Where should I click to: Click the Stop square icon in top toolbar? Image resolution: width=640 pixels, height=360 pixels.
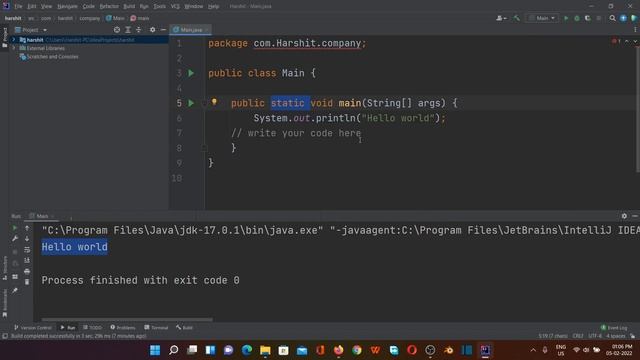(x=599, y=18)
